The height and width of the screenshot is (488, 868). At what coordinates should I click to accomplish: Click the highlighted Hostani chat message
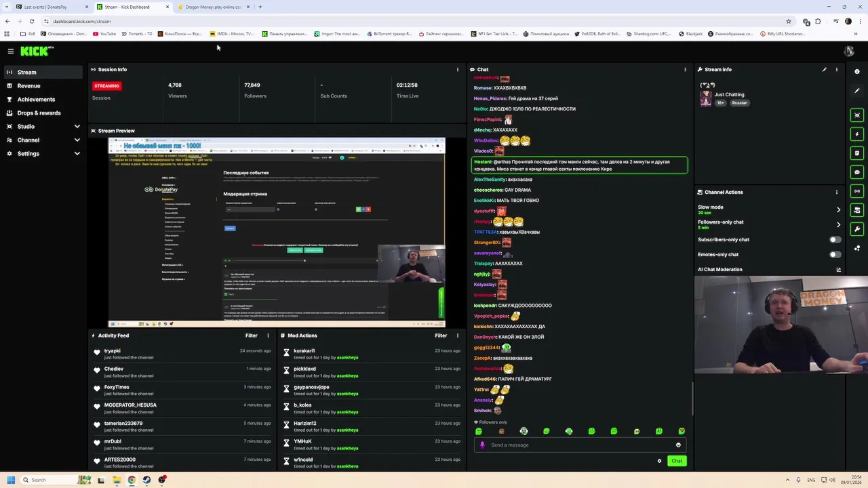click(580, 165)
